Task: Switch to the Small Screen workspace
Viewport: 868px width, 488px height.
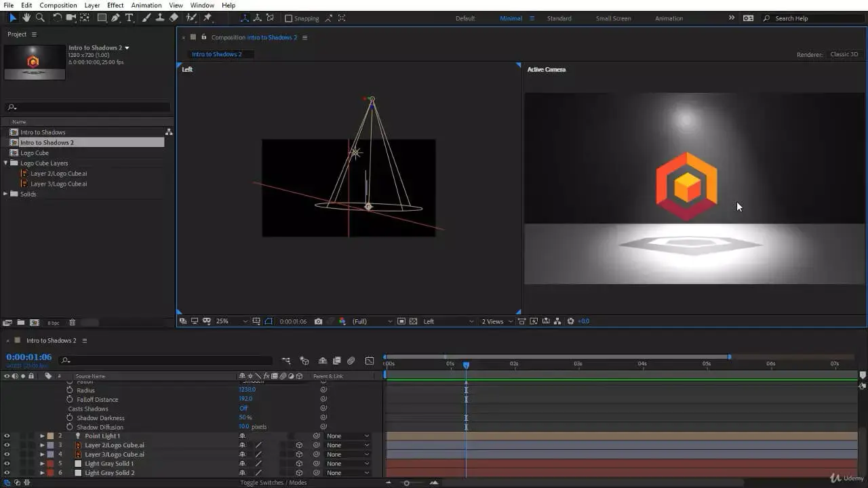Action: pyautogui.click(x=613, y=18)
